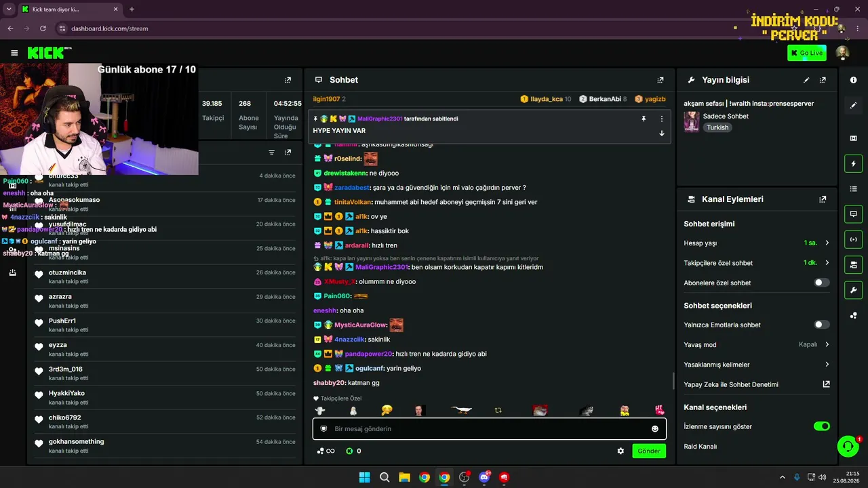Screen dimensions: 868x488
Task: Pop out the Kanal Eylemleri panel
Action: 823,199
